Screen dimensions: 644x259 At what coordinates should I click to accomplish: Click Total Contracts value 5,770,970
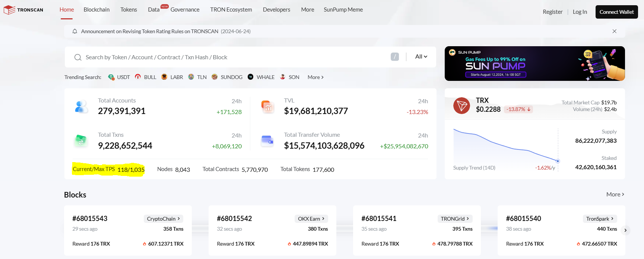pyautogui.click(x=255, y=170)
